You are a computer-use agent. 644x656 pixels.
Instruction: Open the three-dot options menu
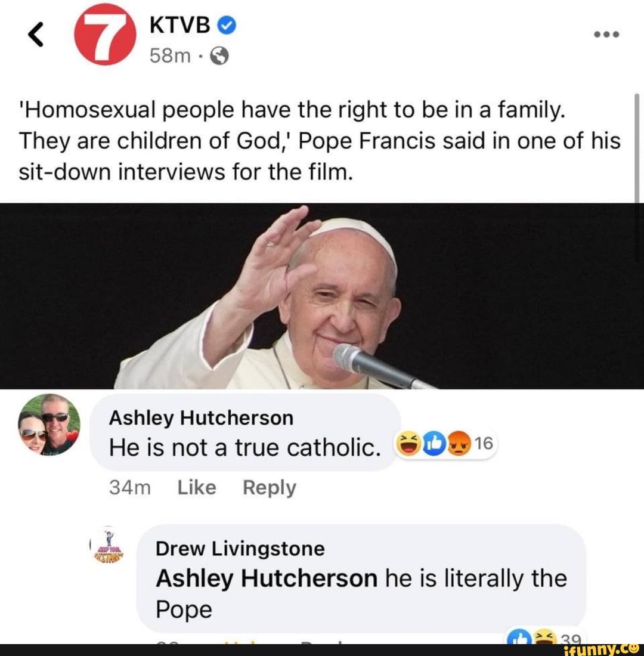pyautogui.click(x=606, y=34)
